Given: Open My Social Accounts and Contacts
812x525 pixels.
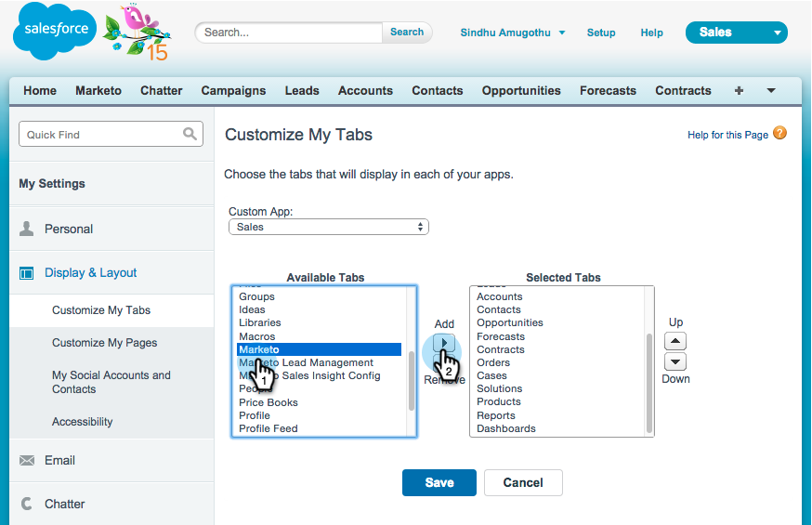Looking at the screenshot, I should point(111,382).
